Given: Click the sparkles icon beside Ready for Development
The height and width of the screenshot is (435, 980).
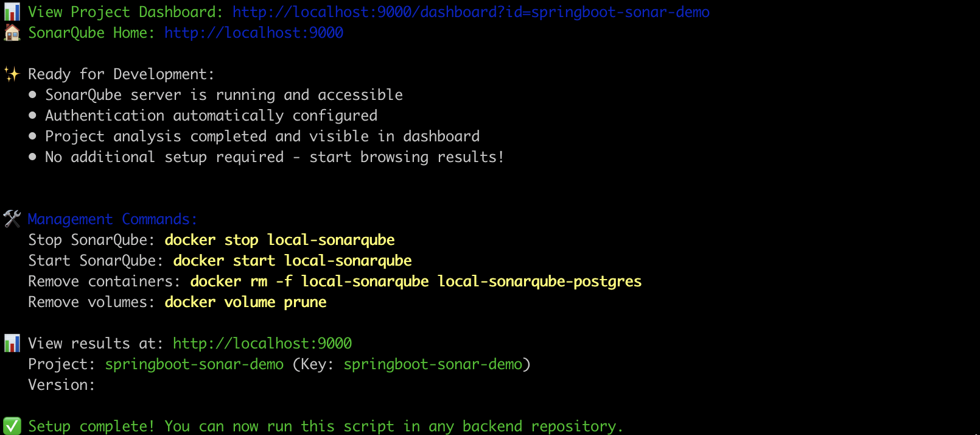Looking at the screenshot, I should [x=12, y=74].
